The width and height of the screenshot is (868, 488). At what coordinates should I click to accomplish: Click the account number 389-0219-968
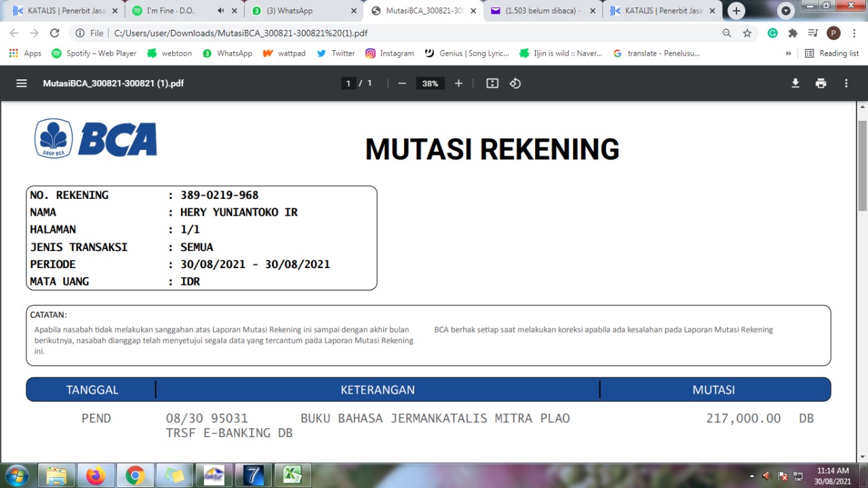219,195
